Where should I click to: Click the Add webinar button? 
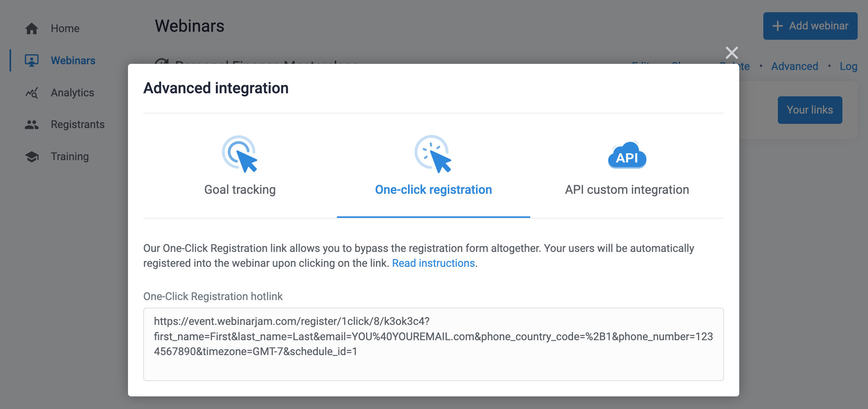810,26
